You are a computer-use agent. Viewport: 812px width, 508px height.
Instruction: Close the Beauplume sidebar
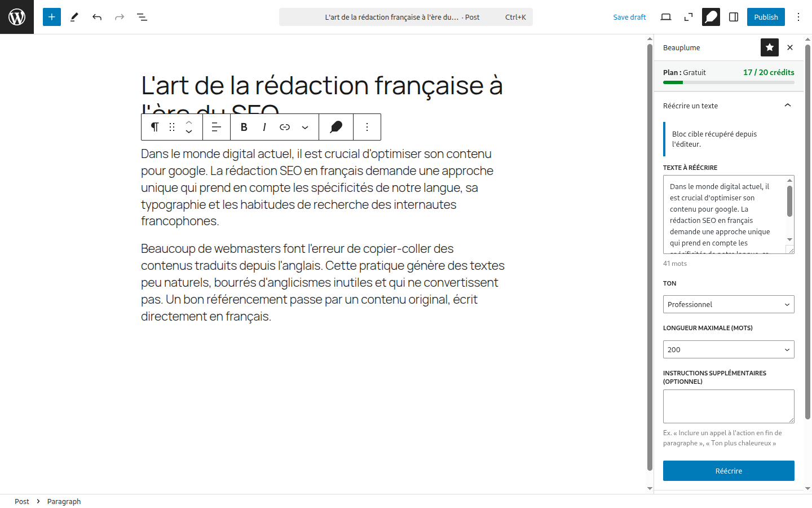(790, 47)
